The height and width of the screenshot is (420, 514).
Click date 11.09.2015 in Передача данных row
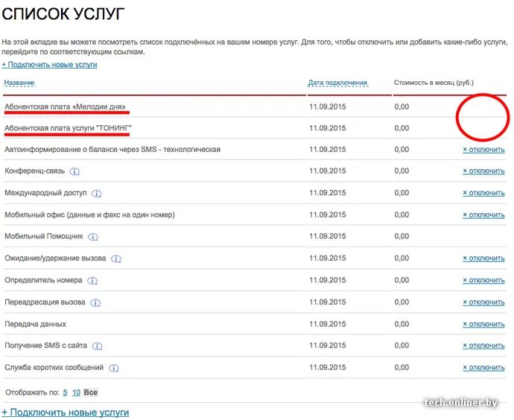[328, 324]
